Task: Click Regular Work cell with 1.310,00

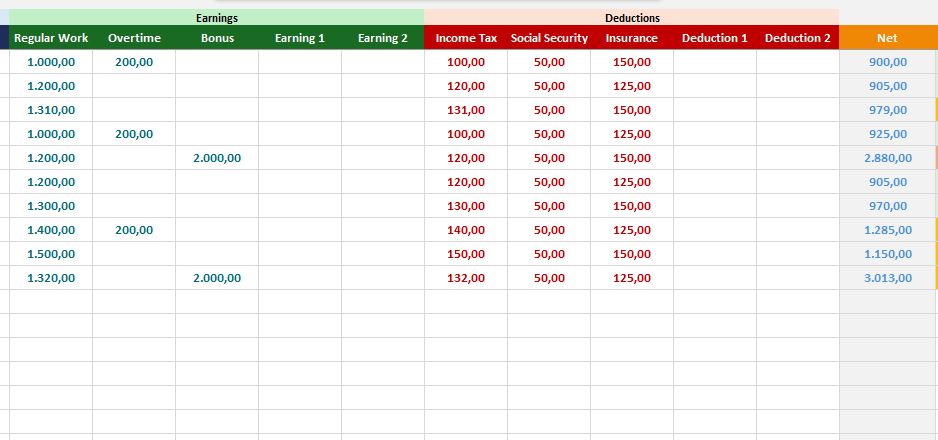Action: tap(51, 110)
